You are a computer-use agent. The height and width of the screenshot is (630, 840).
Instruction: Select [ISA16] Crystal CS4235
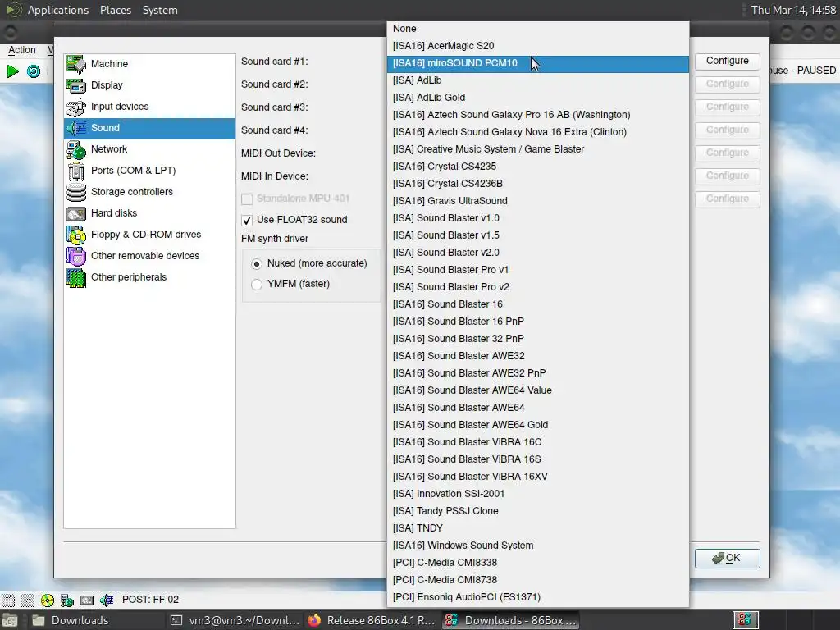pyautogui.click(x=538, y=167)
